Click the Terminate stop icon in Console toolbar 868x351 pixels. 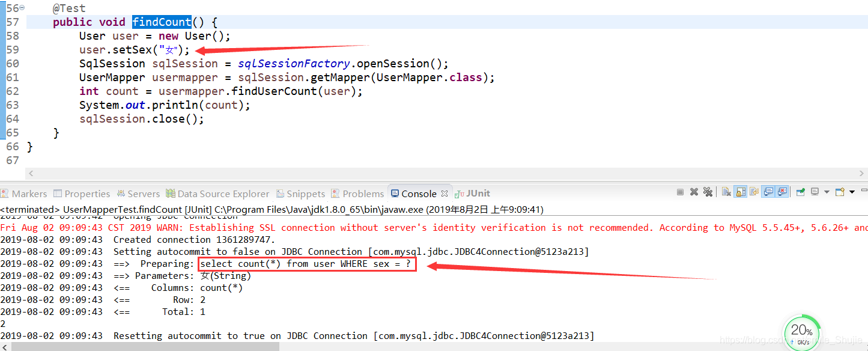680,192
